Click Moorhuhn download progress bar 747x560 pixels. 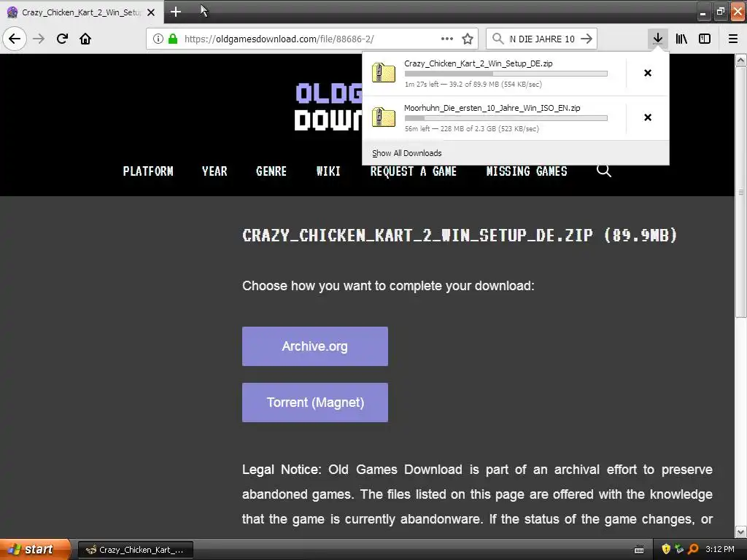(506, 117)
